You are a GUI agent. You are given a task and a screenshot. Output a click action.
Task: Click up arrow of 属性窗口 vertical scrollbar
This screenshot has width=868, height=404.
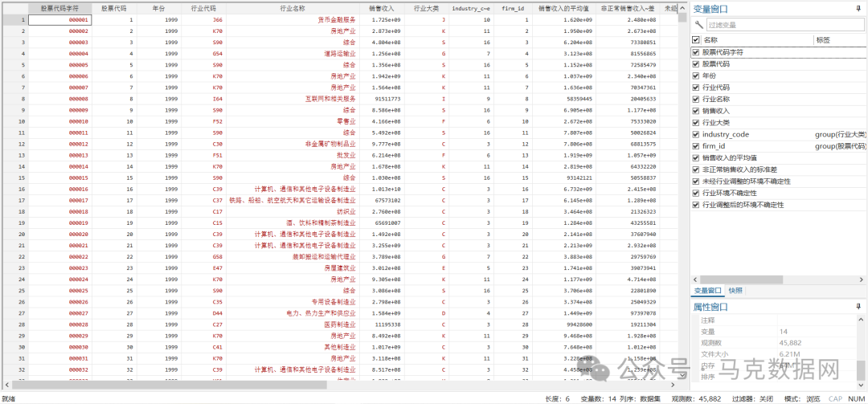point(861,320)
